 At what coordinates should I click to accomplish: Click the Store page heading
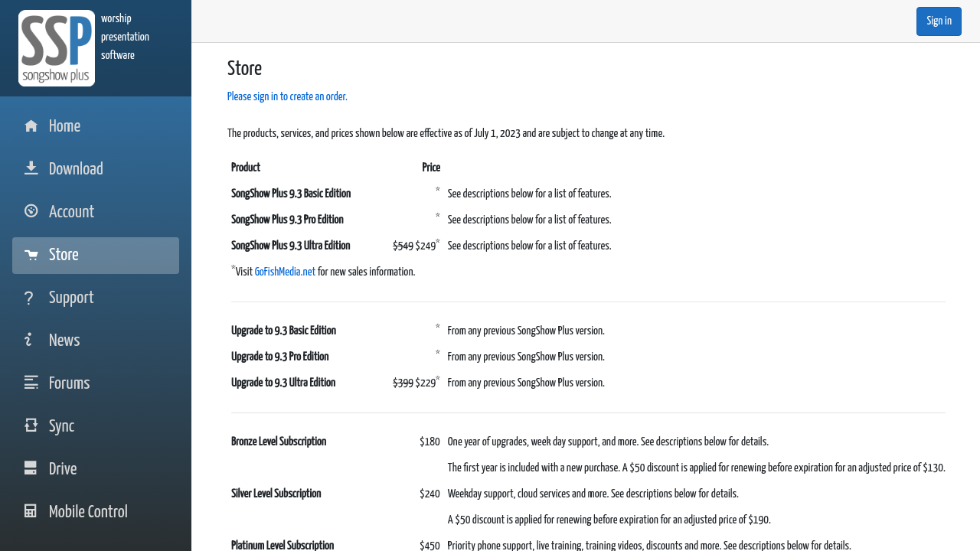[x=244, y=69]
